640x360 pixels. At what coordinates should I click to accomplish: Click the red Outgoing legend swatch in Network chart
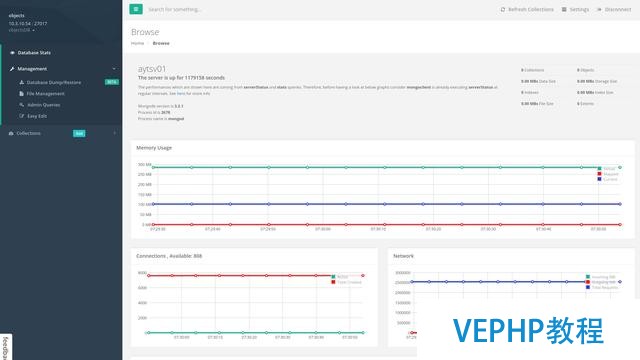(588, 282)
